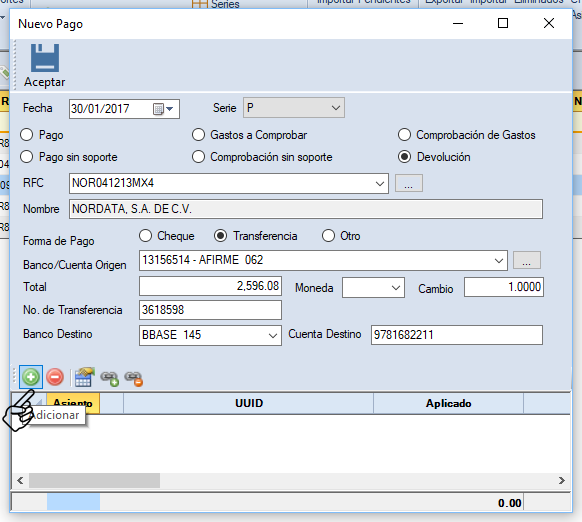582x522 pixels.
Task: Click ellipsis button beside Banco/Cuenta Origen
Action: tap(527, 260)
